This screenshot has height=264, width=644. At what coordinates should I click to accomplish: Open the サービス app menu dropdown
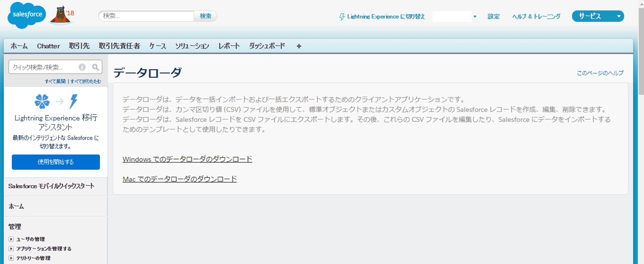point(618,16)
